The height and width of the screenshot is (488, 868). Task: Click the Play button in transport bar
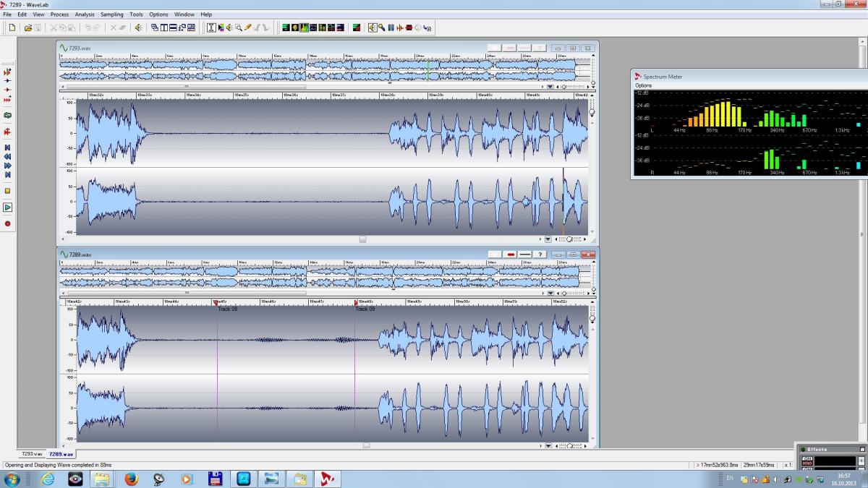tap(8, 207)
